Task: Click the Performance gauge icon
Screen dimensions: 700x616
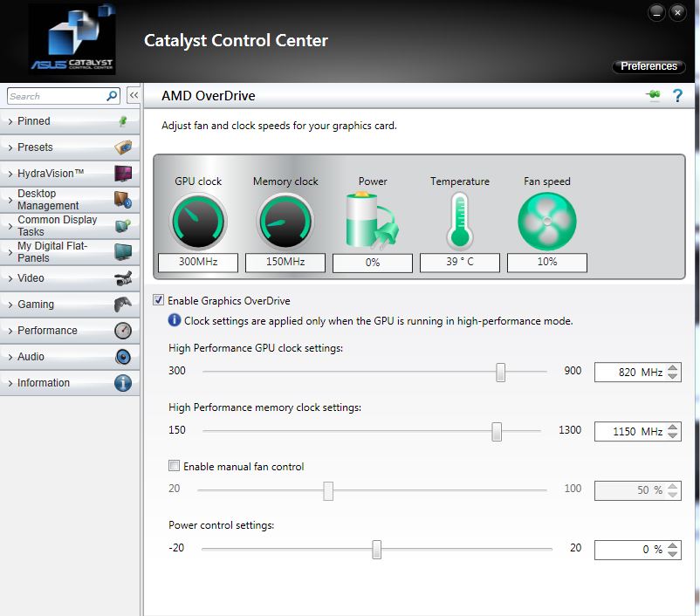Action: coord(123,331)
